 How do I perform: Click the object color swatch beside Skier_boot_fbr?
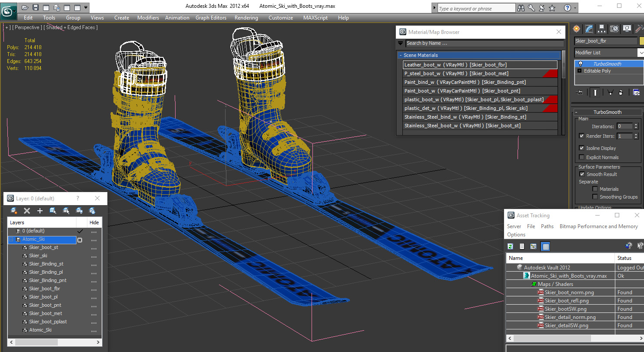[641, 41]
